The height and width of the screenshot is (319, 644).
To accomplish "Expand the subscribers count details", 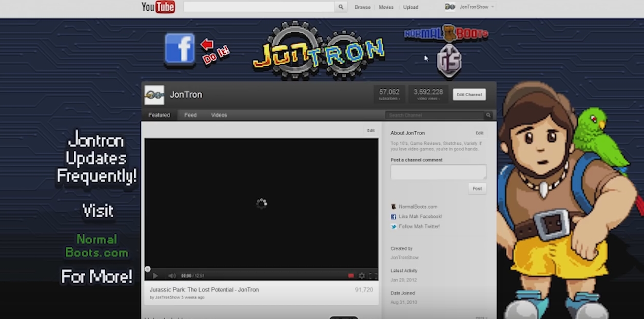I will coord(389,94).
